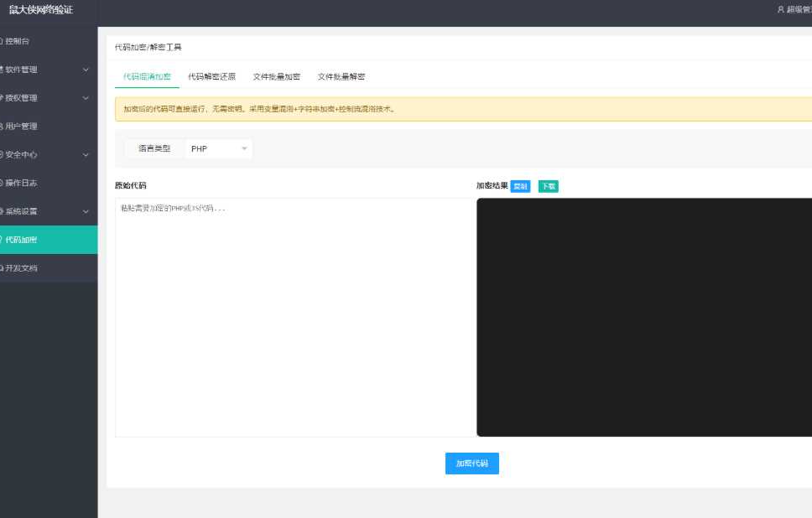Click inside the dark 加密结果 output area
Image resolution: width=812 pixels, height=518 pixels.
[644, 317]
